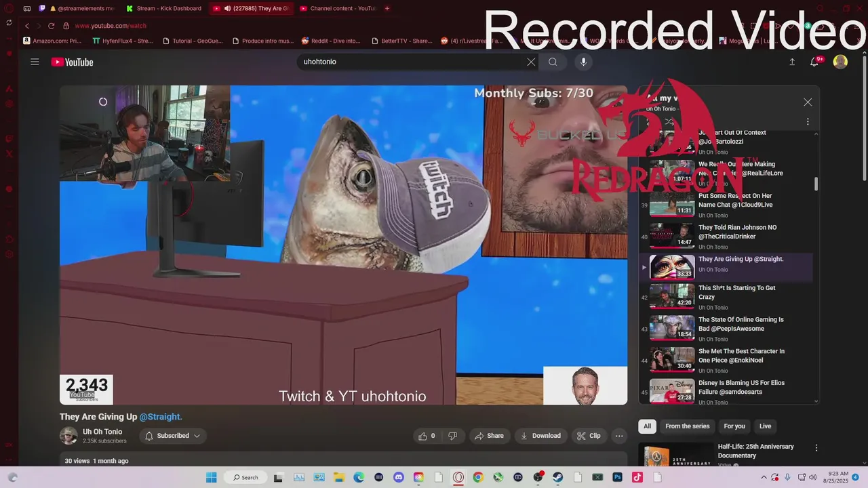Image resolution: width=868 pixels, height=488 pixels.
Task: Open the Reddit - Dive into bookmark
Action: [331, 41]
